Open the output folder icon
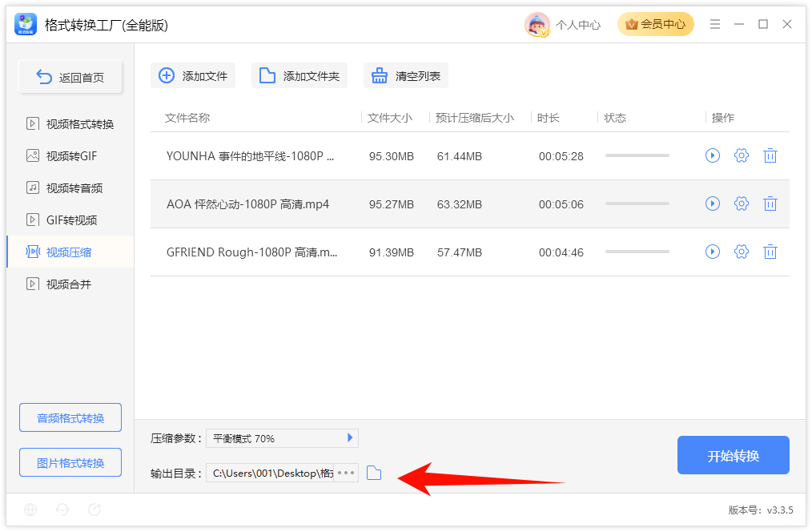The width and height of the screenshot is (812, 532). pos(374,473)
